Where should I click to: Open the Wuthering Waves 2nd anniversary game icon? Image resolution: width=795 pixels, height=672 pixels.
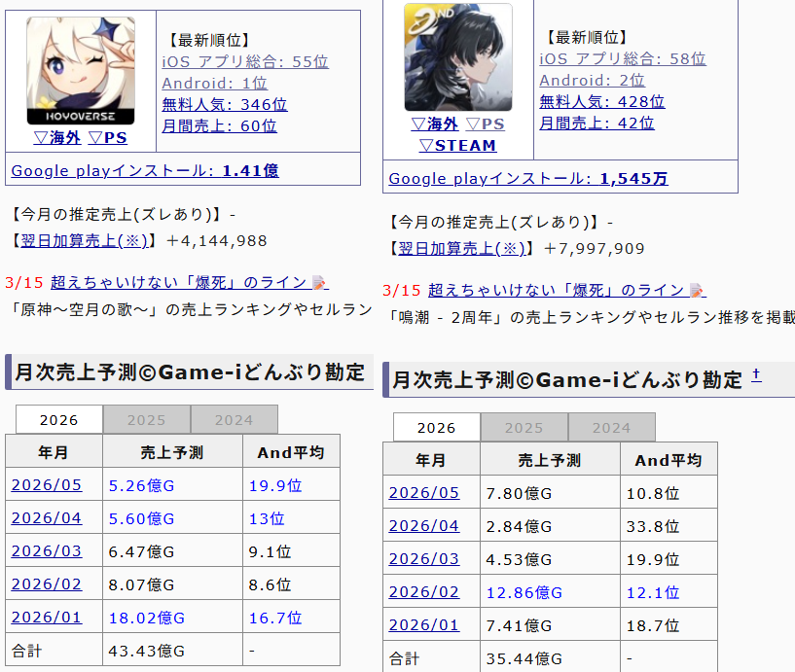(458, 57)
